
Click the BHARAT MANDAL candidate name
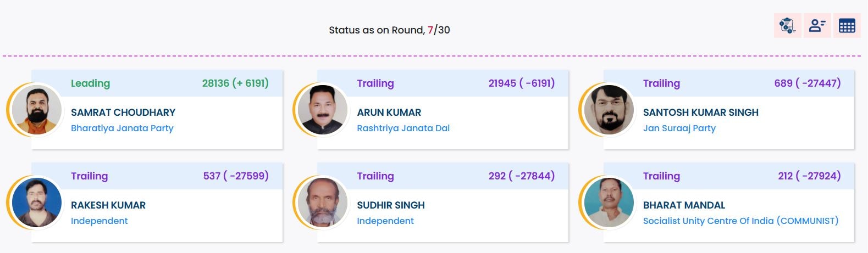(684, 205)
